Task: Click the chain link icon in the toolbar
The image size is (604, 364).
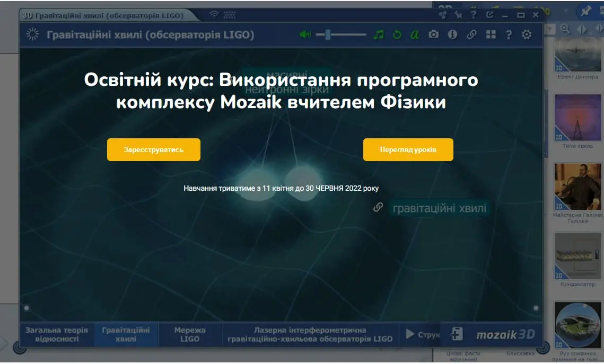Action: [x=471, y=34]
